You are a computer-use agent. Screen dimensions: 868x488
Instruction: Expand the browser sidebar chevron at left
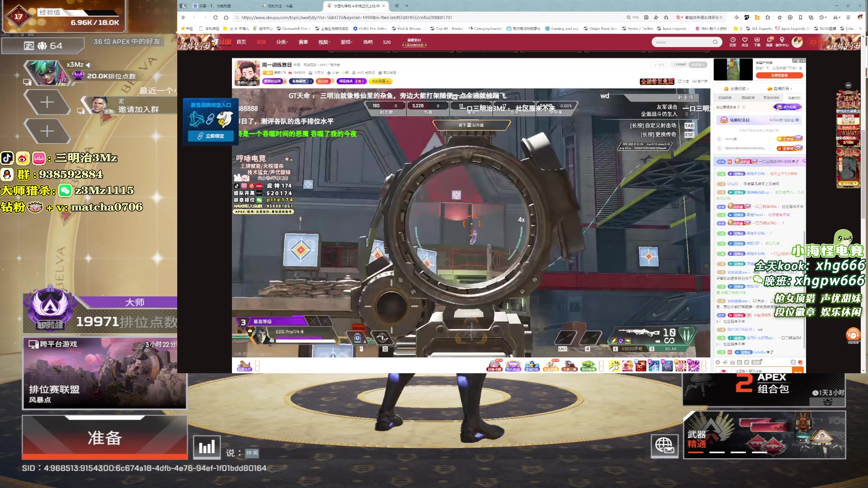tap(183, 18)
